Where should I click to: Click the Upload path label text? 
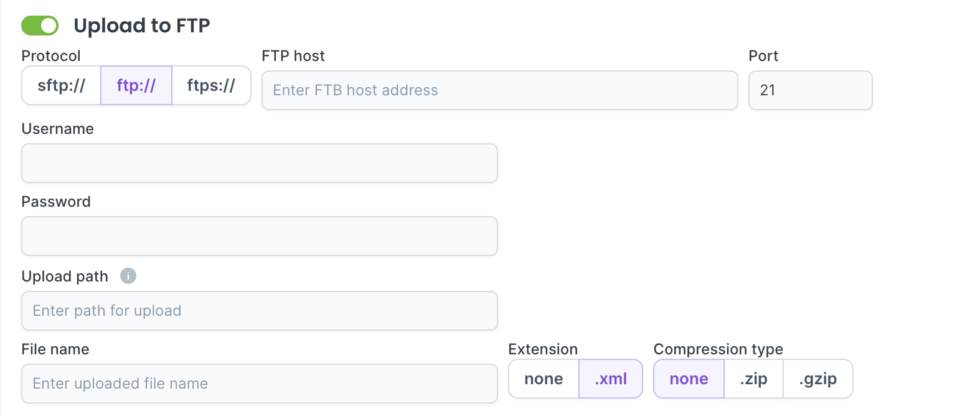click(x=65, y=277)
